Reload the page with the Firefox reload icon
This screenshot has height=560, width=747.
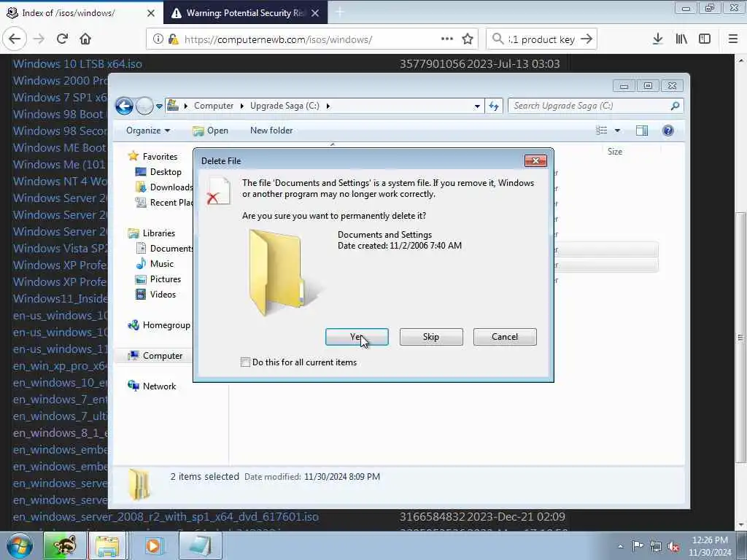click(63, 39)
